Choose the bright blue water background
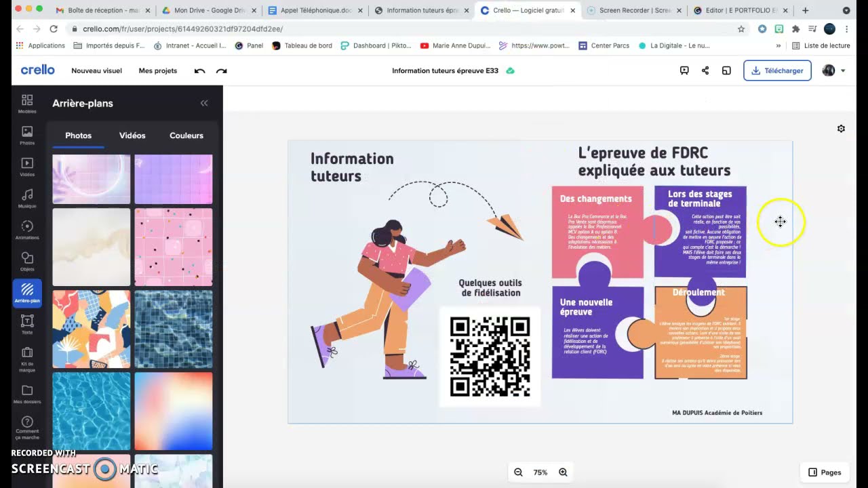Screen dimensions: 868x488 [91, 411]
